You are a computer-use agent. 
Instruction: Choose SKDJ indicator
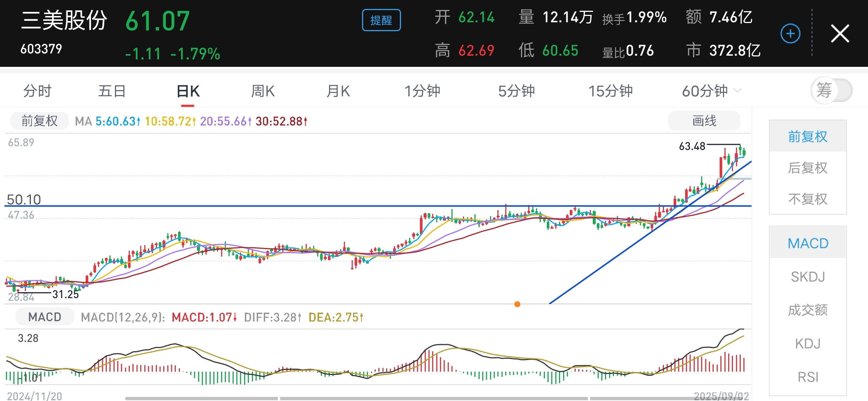(808, 277)
